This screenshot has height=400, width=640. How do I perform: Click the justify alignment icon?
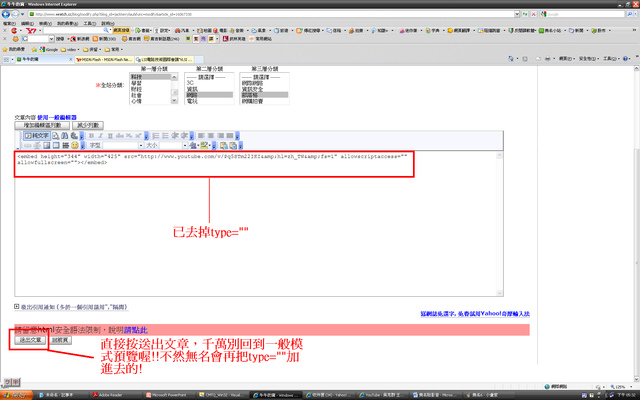(230, 136)
